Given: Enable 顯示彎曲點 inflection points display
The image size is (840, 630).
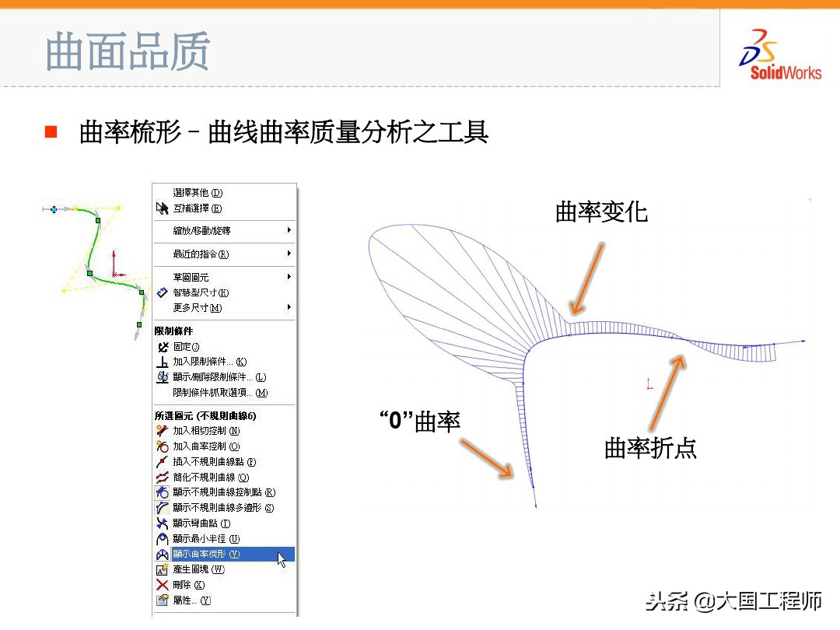Looking at the screenshot, I should [160, 522].
